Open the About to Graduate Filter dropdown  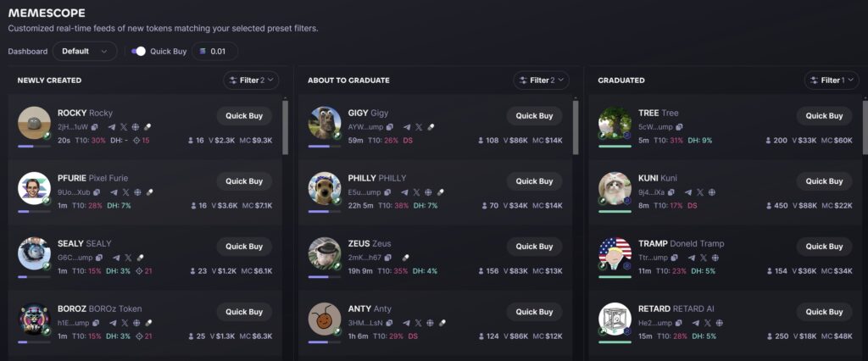pos(542,81)
